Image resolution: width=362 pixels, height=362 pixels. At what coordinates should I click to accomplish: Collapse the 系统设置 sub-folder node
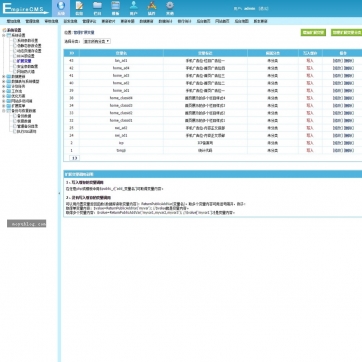4,35
